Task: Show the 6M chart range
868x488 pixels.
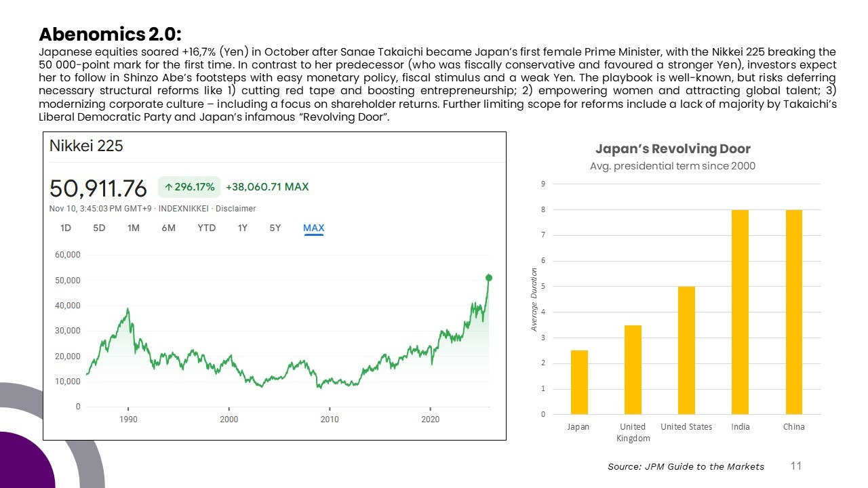Action: [169, 228]
